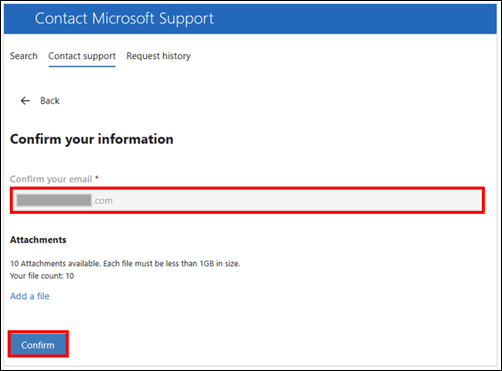This screenshot has height=371, width=502.
Task: Click the back arrow icon
Action: [25, 101]
